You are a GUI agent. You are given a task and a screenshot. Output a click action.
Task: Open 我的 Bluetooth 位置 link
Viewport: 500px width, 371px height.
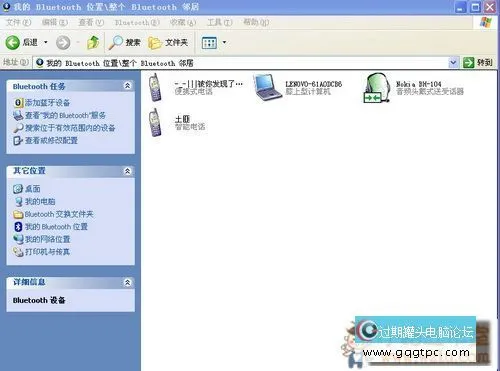point(56,227)
